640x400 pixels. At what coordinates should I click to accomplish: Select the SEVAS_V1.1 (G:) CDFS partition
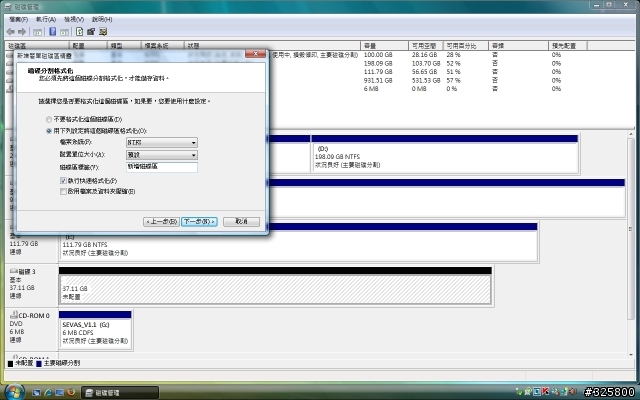pyautogui.click(x=95, y=330)
